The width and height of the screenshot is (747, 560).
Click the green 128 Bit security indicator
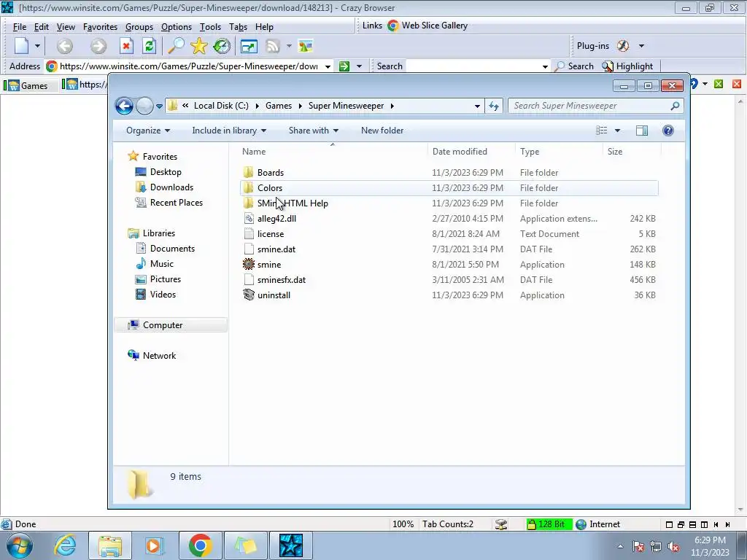click(x=549, y=524)
